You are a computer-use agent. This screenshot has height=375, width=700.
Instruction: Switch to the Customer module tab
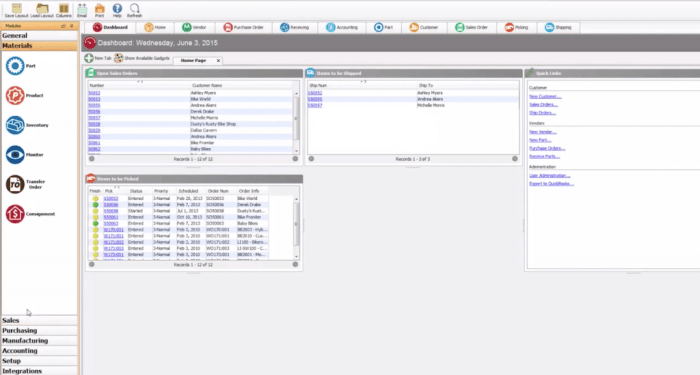pos(424,27)
